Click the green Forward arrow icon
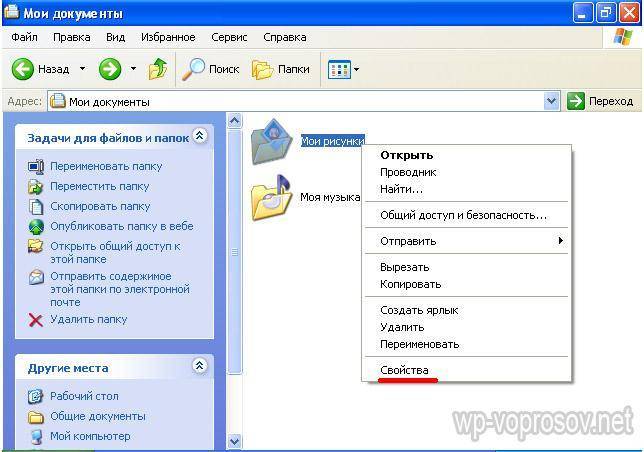This screenshot has height=452, width=644. 110,69
